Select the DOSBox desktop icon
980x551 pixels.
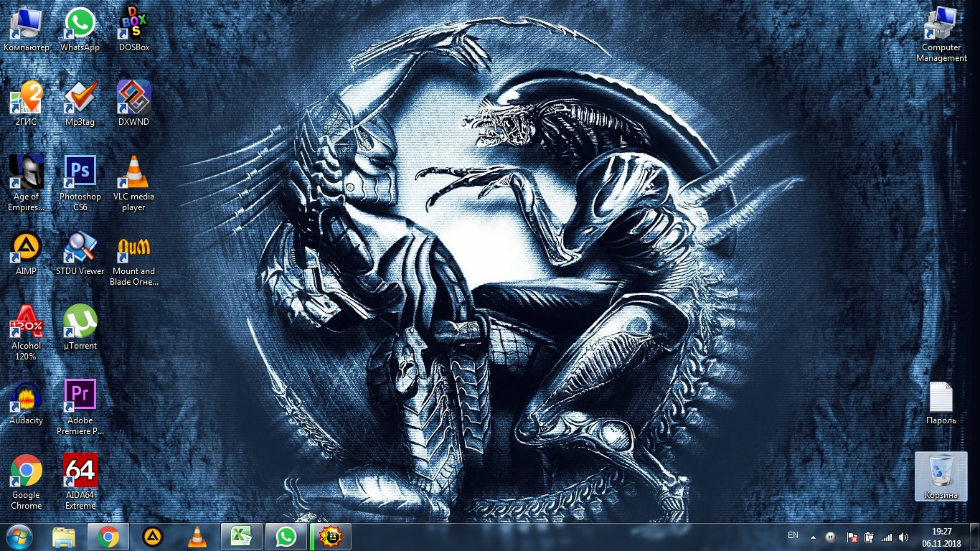134,29
